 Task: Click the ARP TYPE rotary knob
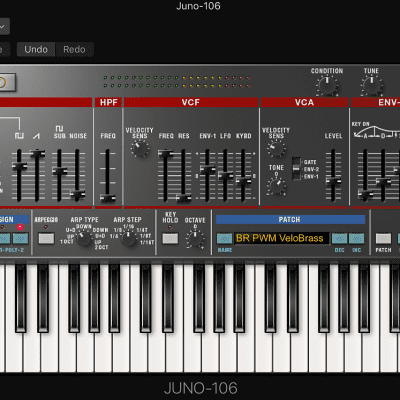tap(83, 239)
